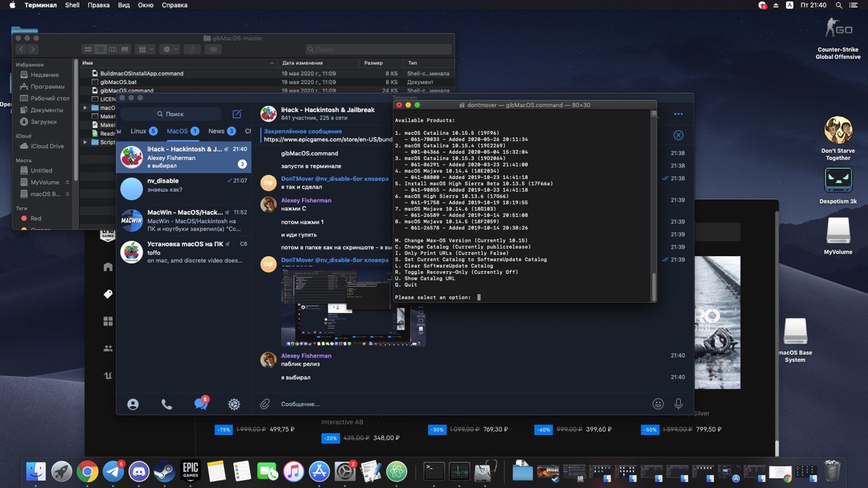Open Правка menu in menu bar
868x488 pixels.
pos(99,5)
